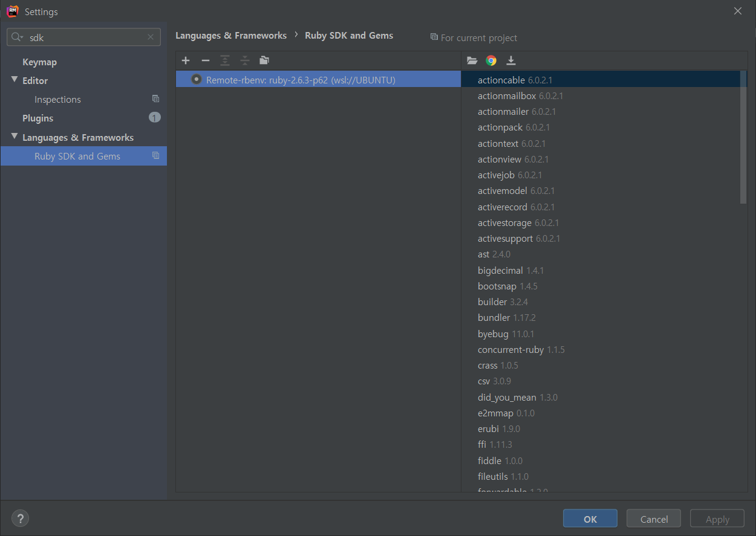Viewport: 756px width, 536px height.
Task: Select the actionview gem row
Action: 604,159
